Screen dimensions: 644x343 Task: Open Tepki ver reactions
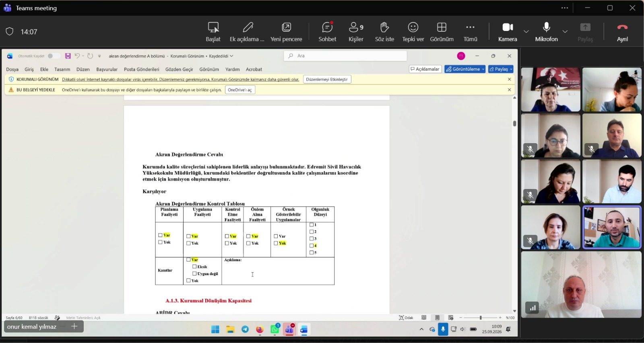[x=413, y=32]
